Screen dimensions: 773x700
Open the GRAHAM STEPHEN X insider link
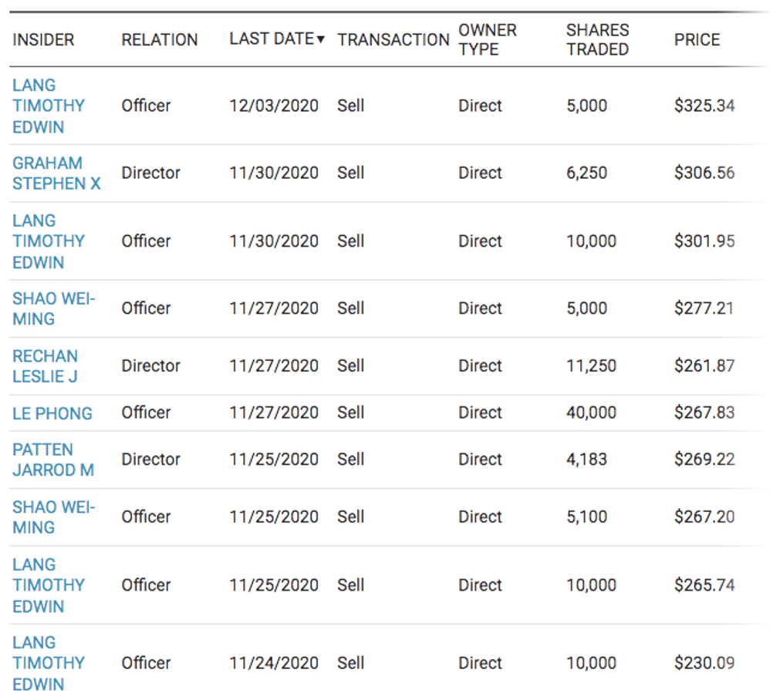(56, 173)
